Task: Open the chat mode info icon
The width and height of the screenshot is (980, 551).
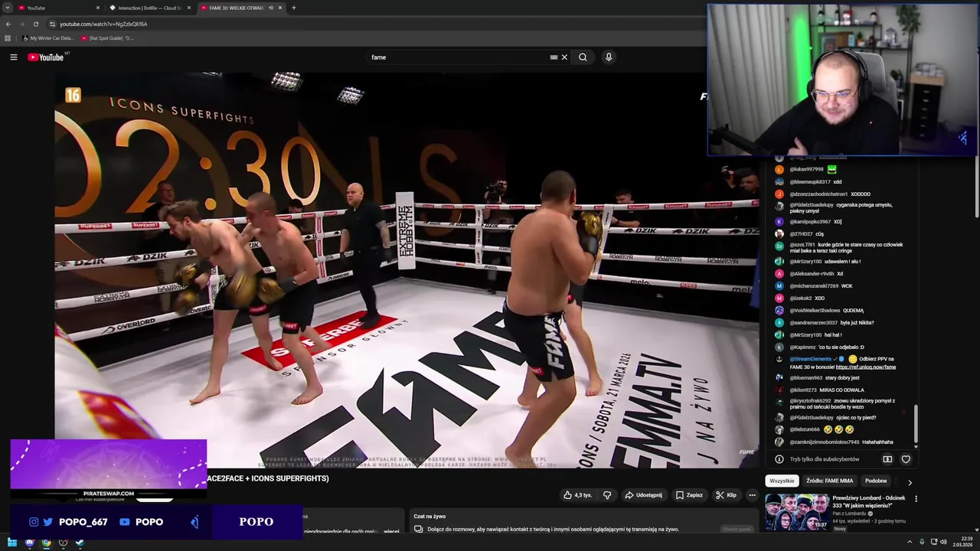Action: click(x=779, y=459)
